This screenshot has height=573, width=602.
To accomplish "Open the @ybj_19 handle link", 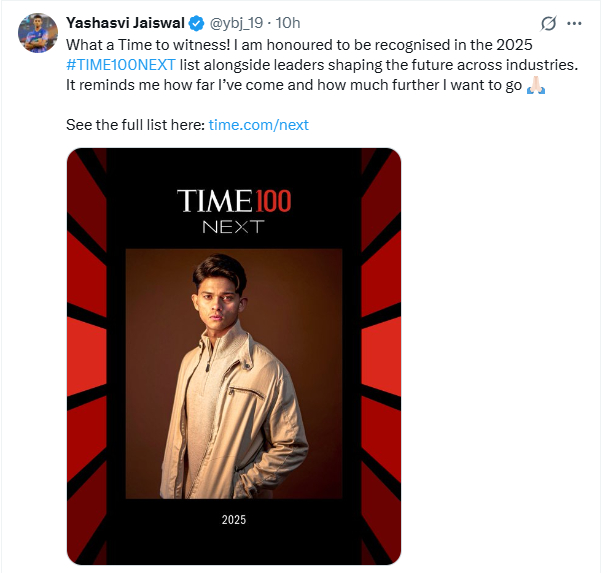I will point(242,23).
